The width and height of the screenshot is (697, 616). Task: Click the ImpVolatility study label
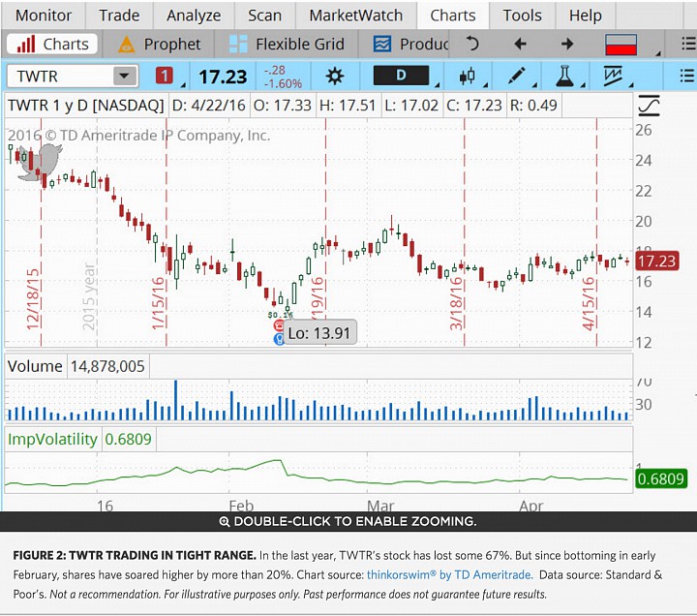pos(52,439)
